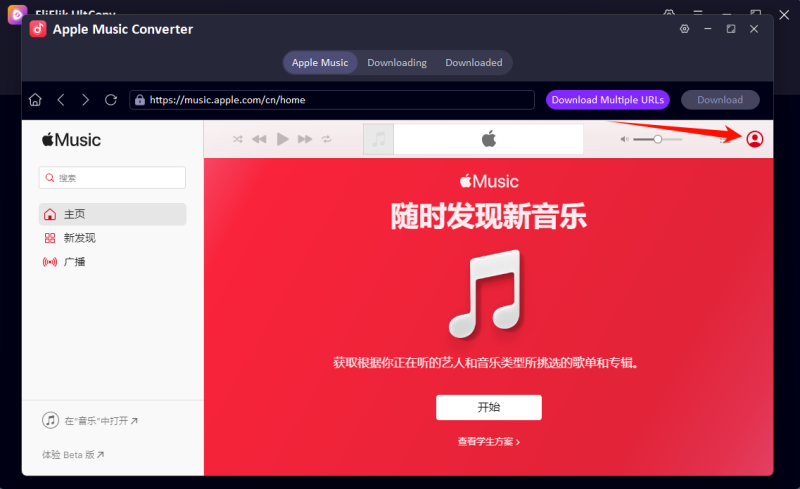Switch to the Downloaded tab

(x=474, y=62)
